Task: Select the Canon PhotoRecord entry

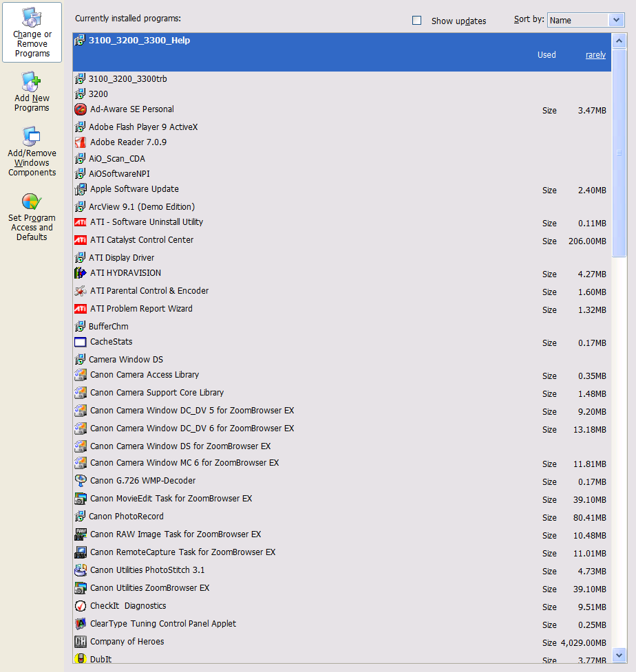Action: click(342, 517)
